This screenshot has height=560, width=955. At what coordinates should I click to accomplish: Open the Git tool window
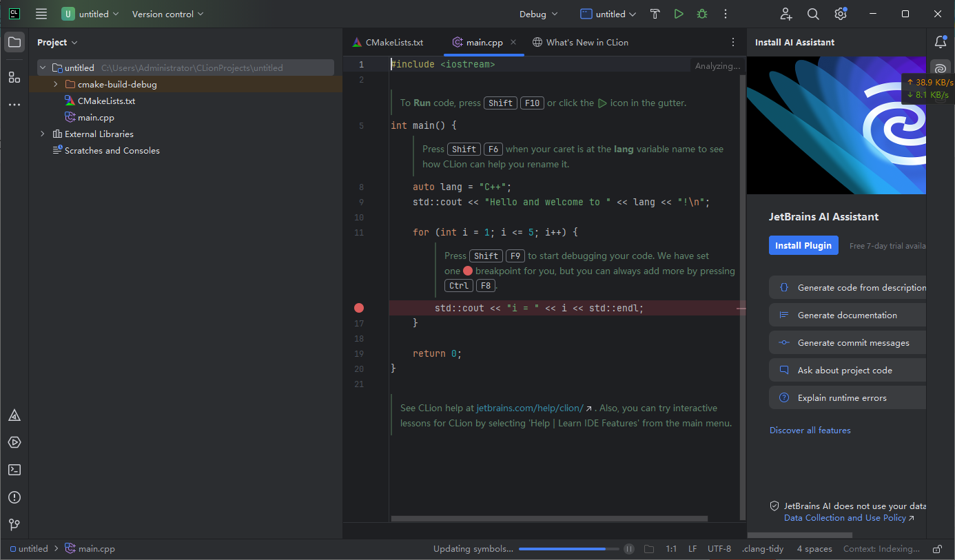(x=14, y=524)
